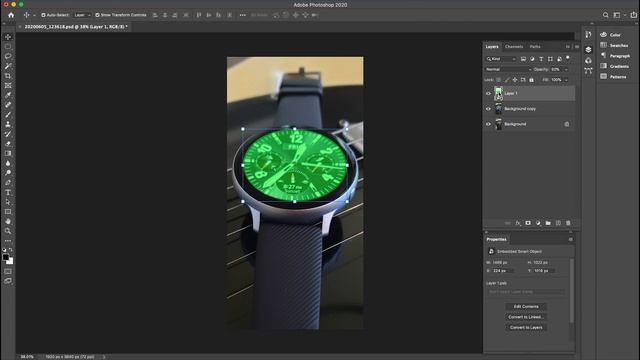Image resolution: width=640 pixels, height=360 pixels.
Task: Toggle lock transparent pixels
Action: coord(499,80)
